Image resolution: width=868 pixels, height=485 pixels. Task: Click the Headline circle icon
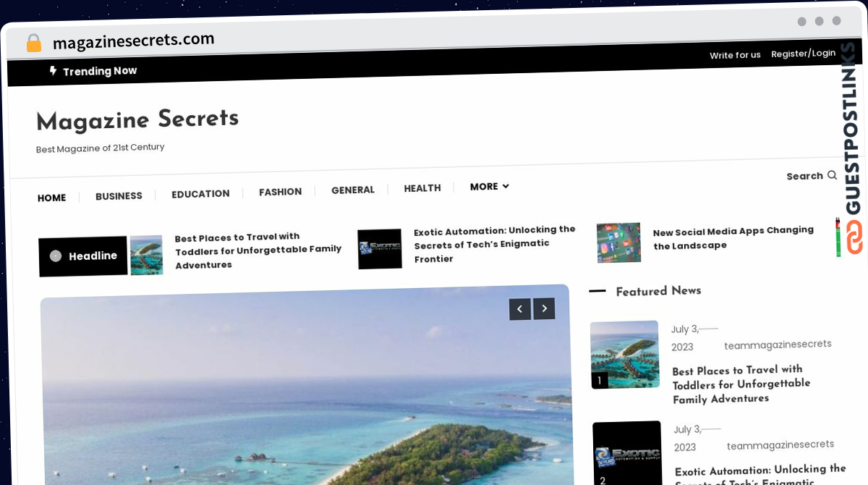pyautogui.click(x=56, y=256)
